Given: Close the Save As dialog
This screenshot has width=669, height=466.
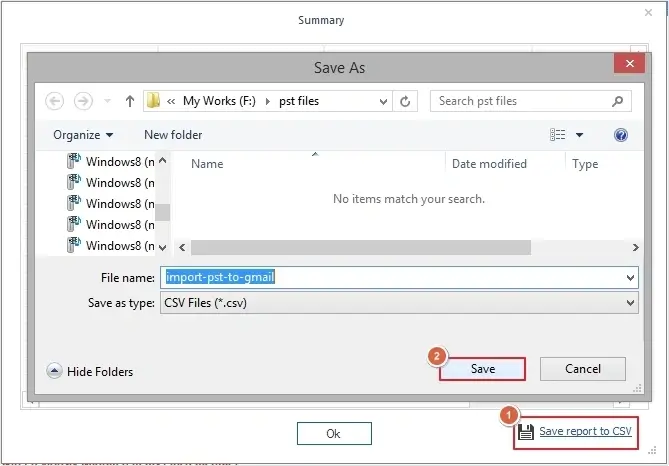Looking at the screenshot, I should coord(629,64).
